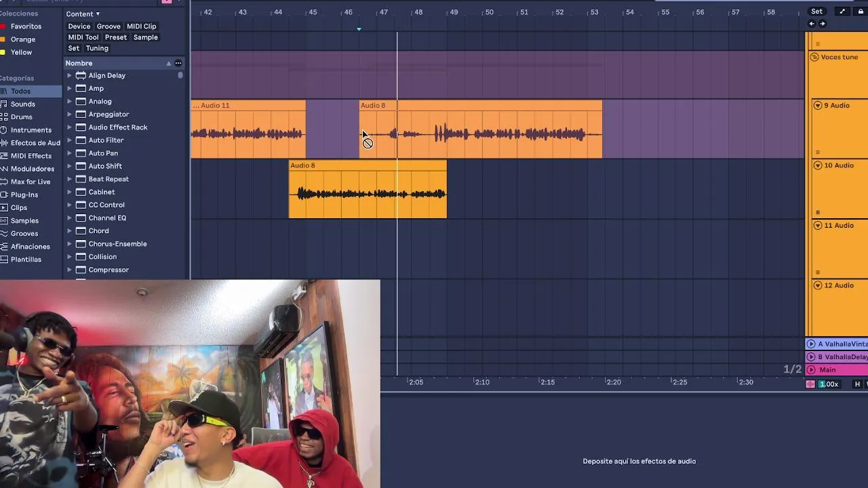Viewport: 868px width, 488px height.
Task: Fold the 10 Audio track
Action: (817, 165)
